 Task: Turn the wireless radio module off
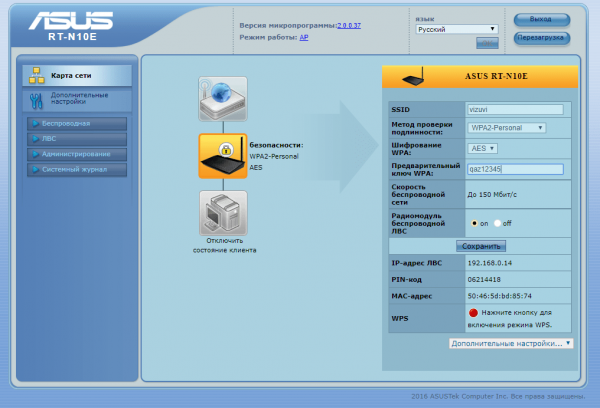coord(497,223)
